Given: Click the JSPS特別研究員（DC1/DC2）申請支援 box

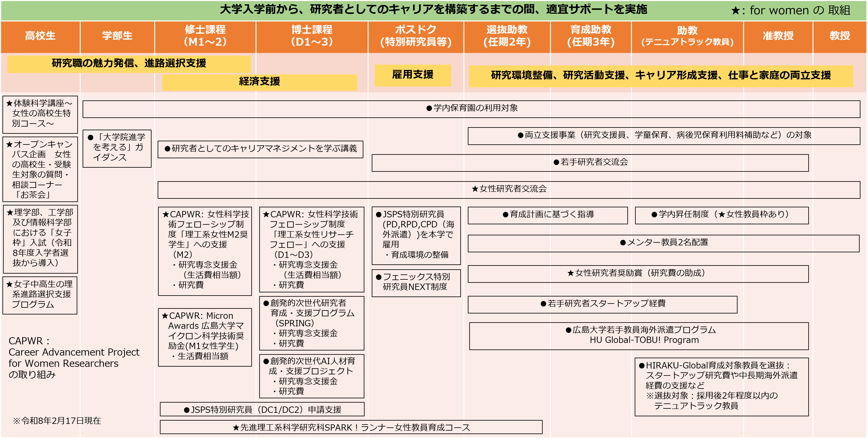Looking at the screenshot, I should 262,409.
